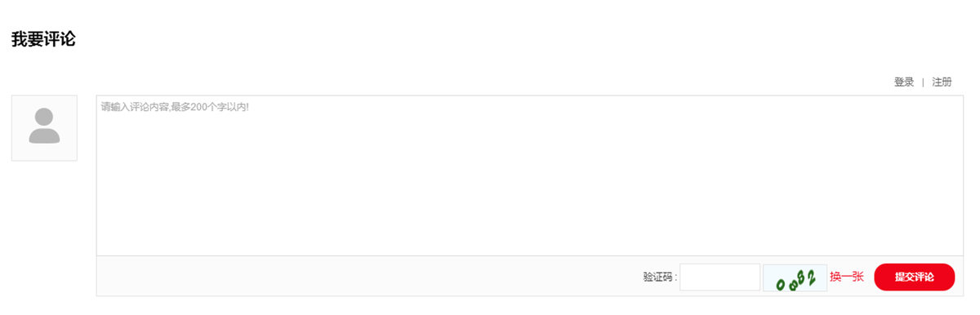
Task: Refresh captcha via the 换一张 link
Action: click(x=847, y=277)
